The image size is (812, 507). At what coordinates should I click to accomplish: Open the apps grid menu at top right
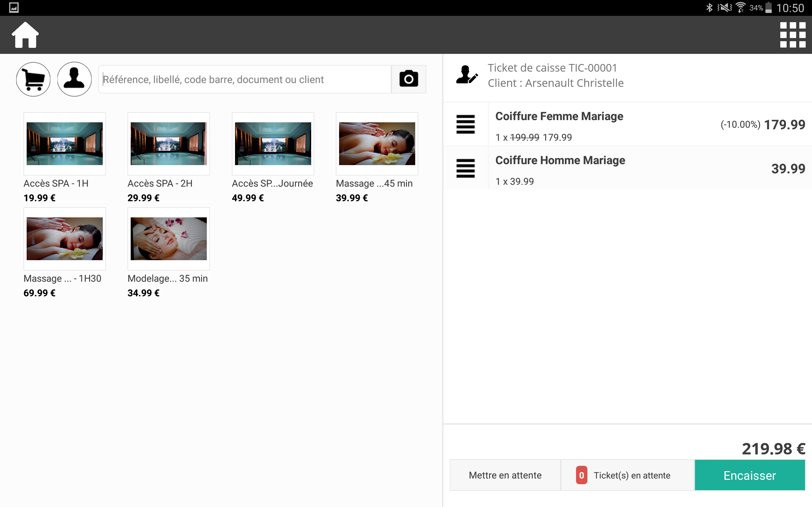pos(792,35)
